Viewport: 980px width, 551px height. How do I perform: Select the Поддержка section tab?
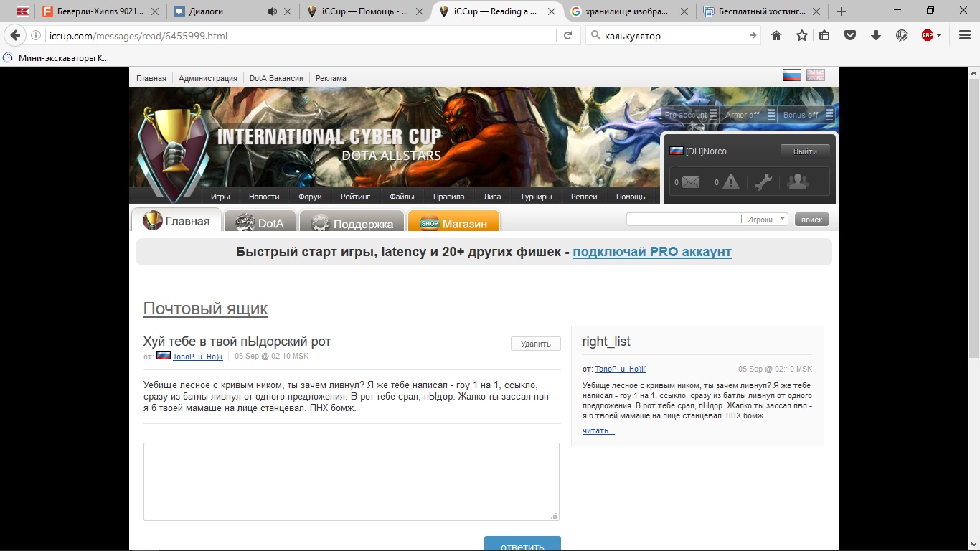click(x=352, y=222)
